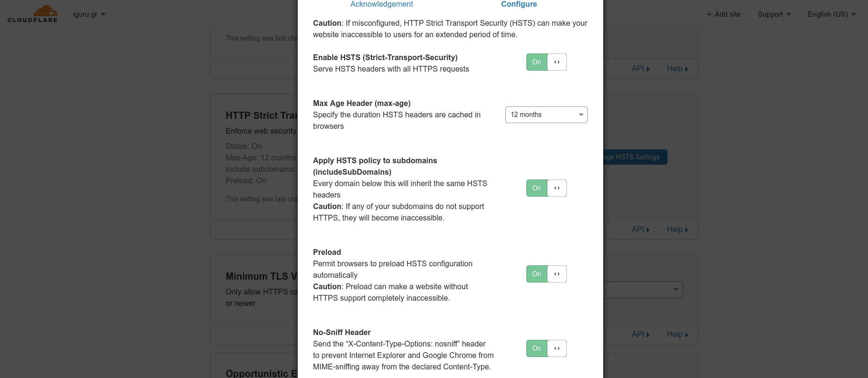Toggle the includeSubDomains switch

(546, 188)
